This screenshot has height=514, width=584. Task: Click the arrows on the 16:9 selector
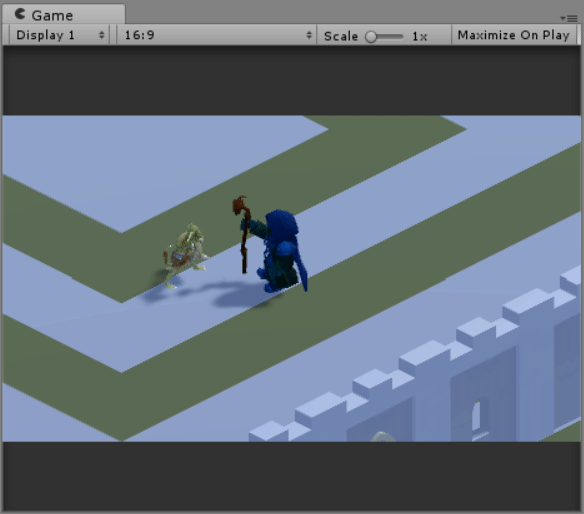pyautogui.click(x=309, y=35)
